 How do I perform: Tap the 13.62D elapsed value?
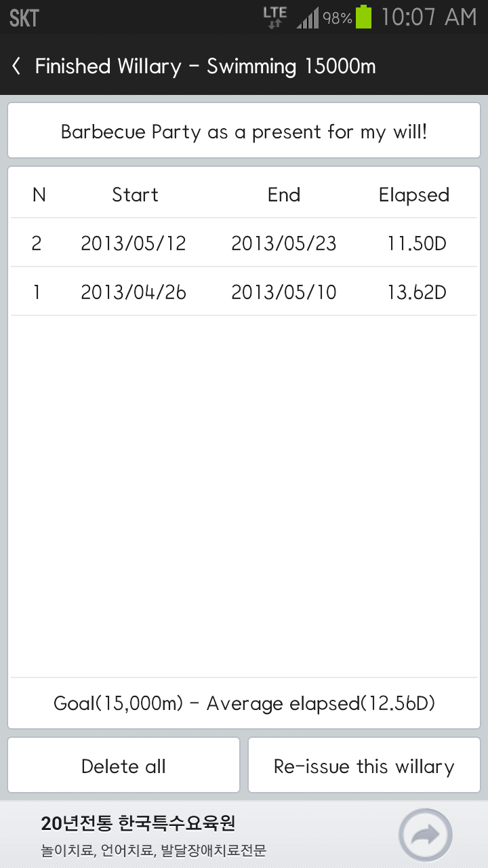(x=417, y=292)
